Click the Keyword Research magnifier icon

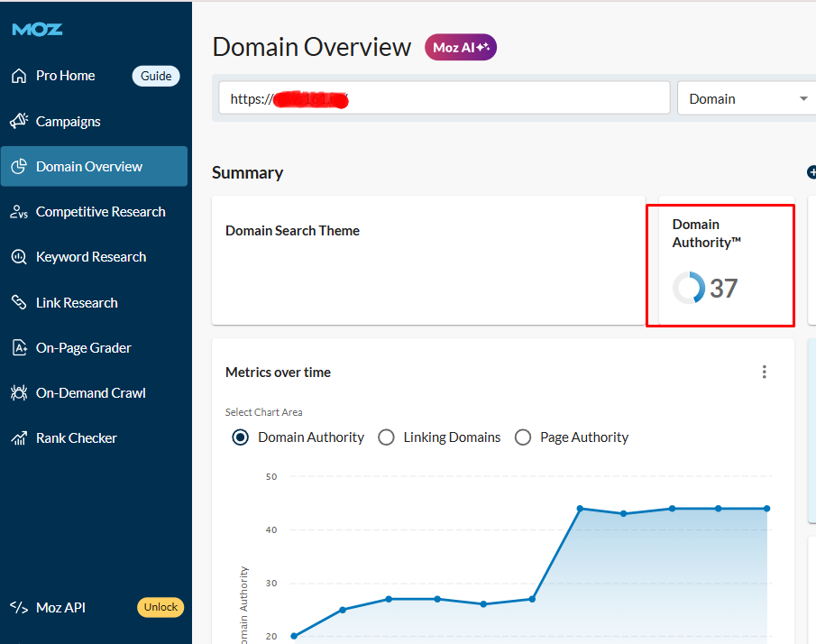click(x=19, y=257)
